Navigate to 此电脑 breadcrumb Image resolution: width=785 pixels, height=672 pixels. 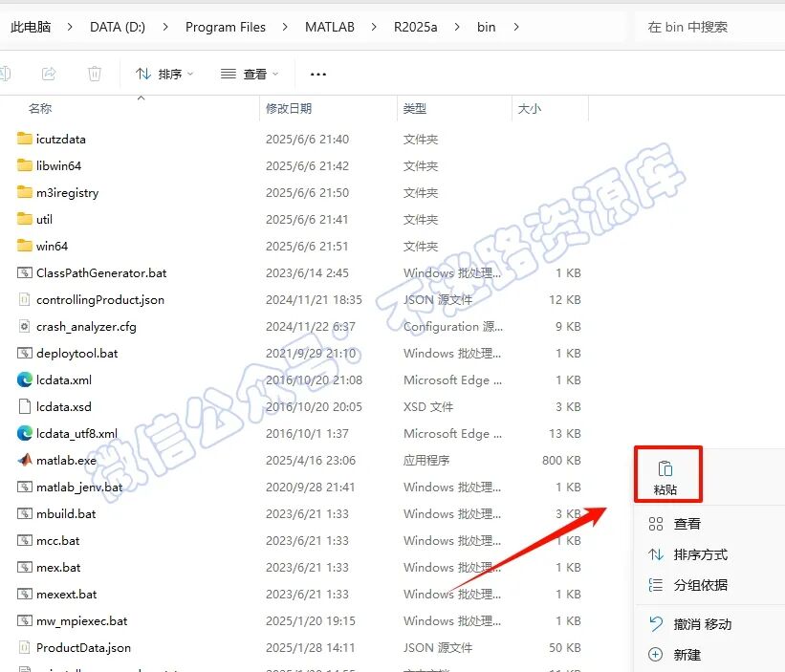coord(31,27)
